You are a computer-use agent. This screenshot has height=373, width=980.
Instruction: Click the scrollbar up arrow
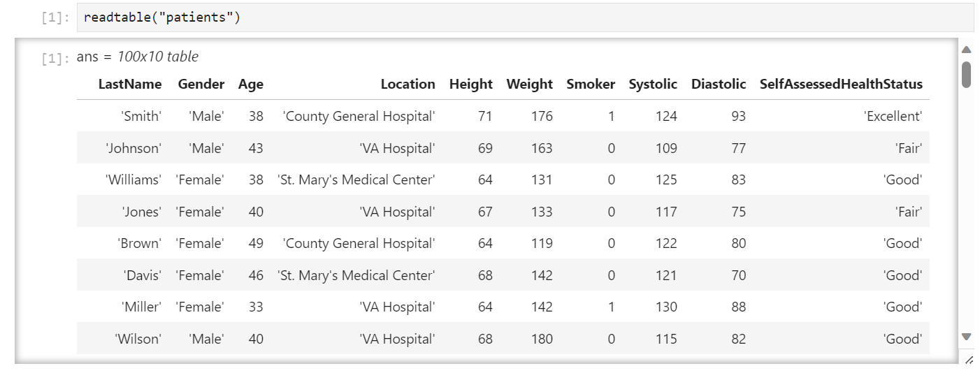[966, 50]
